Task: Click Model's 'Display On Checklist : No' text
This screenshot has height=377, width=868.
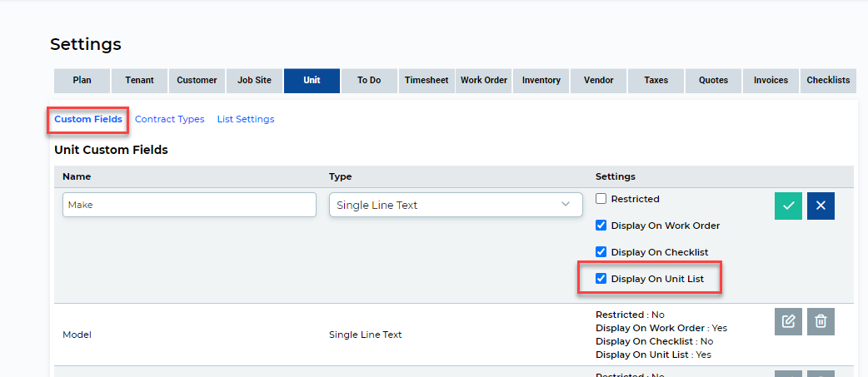Action: pos(654,341)
